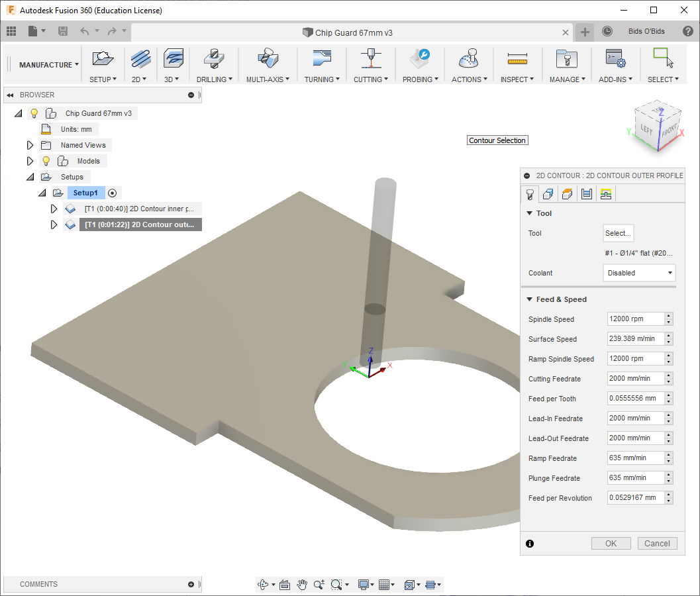The width and height of the screenshot is (700, 596).
Task: Collapse the Browser panel arrows
Action: pyautogui.click(x=11, y=95)
